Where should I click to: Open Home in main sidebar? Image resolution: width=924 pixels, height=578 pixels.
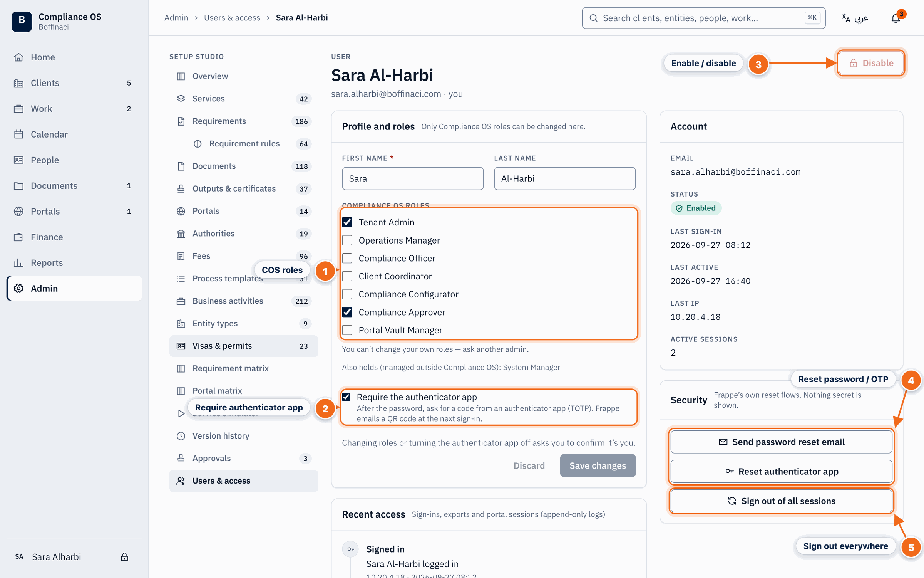tap(74, 57)
